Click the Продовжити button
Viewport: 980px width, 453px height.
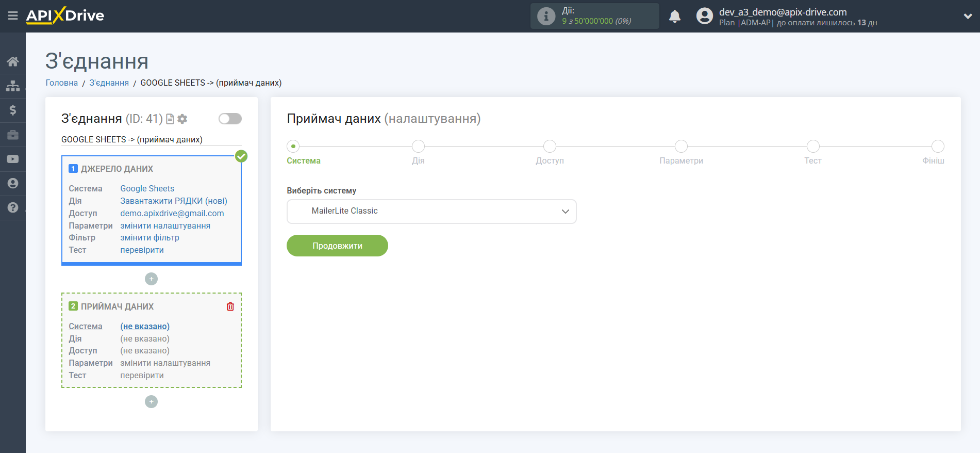[337, 246]
